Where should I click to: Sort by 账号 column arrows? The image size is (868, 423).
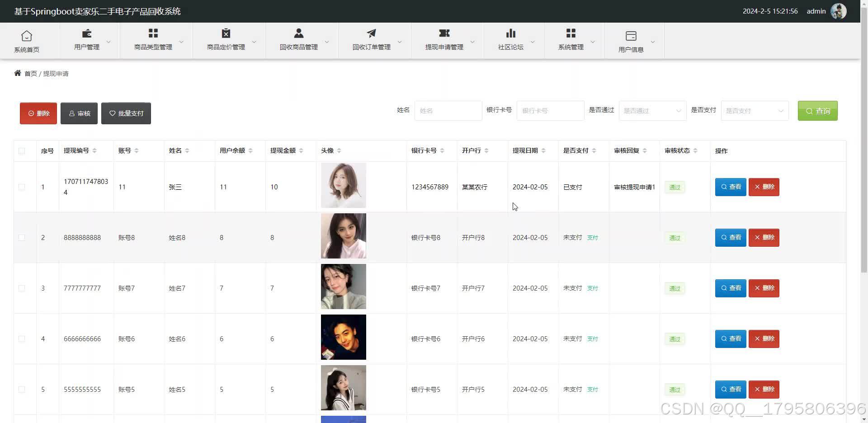[x=137, y=150]
